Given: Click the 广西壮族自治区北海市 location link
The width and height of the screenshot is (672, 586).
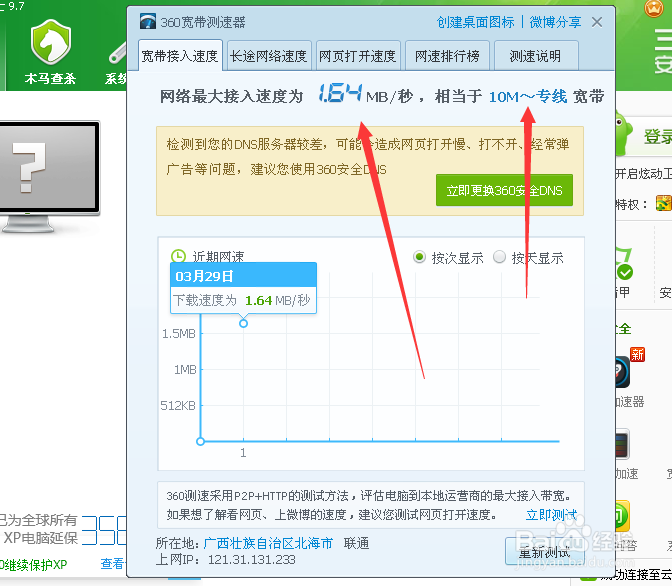Looking at the screenshot, I should pyautogui.click(x=268, y=543).
